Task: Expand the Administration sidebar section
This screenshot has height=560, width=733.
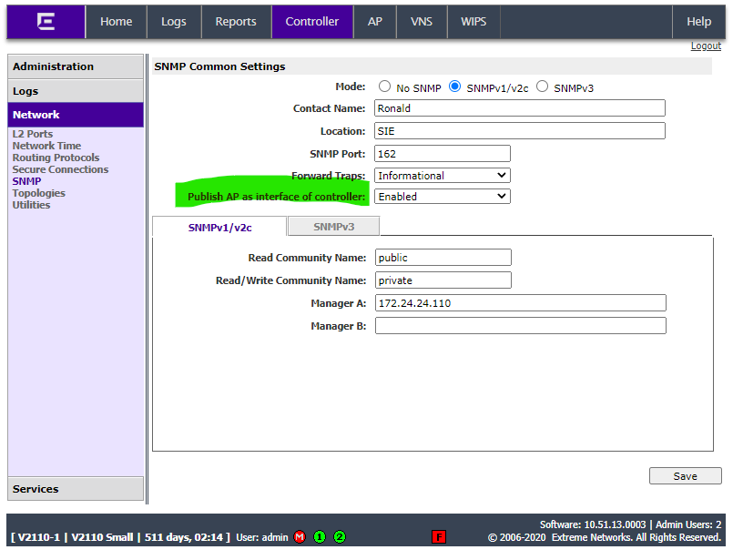Action: pyautogui.click(x=76, y=66)
